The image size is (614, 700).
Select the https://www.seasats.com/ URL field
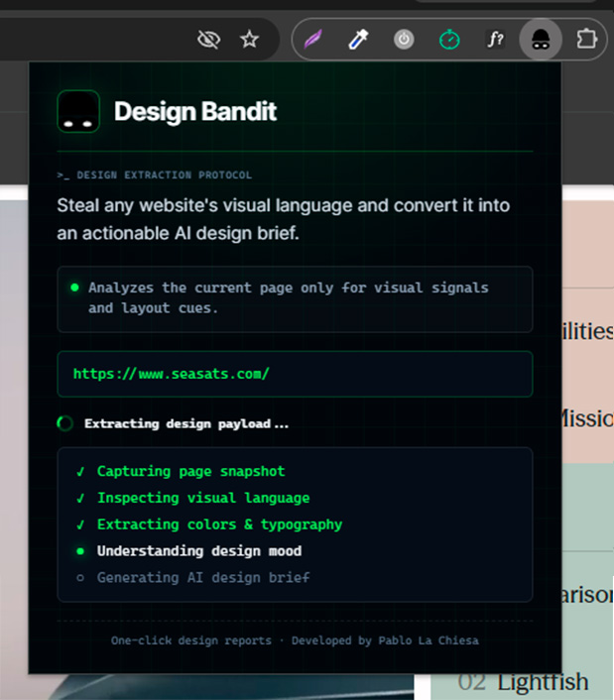coord(295,374)
